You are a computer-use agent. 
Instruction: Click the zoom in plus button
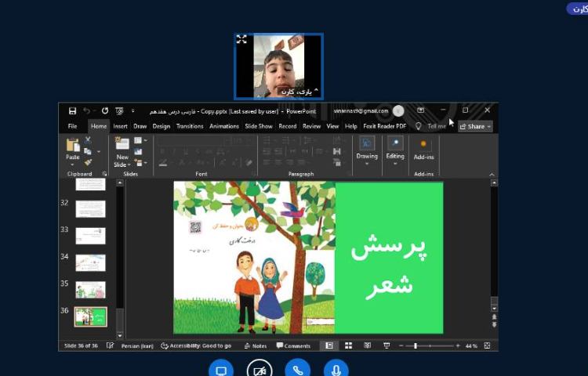pyautogui.click(x=458, y=346)
